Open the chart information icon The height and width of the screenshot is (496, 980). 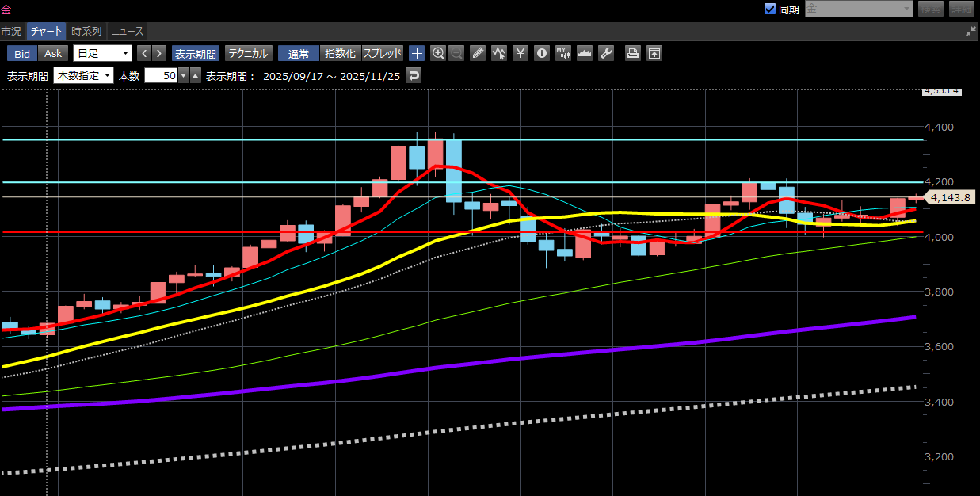[x=542, y=53]
